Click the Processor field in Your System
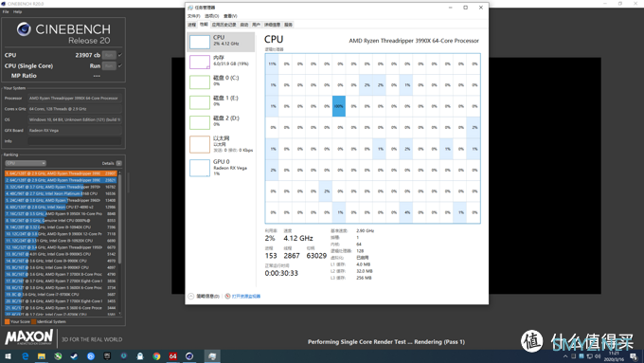644x363 pixels. point(74,99)
